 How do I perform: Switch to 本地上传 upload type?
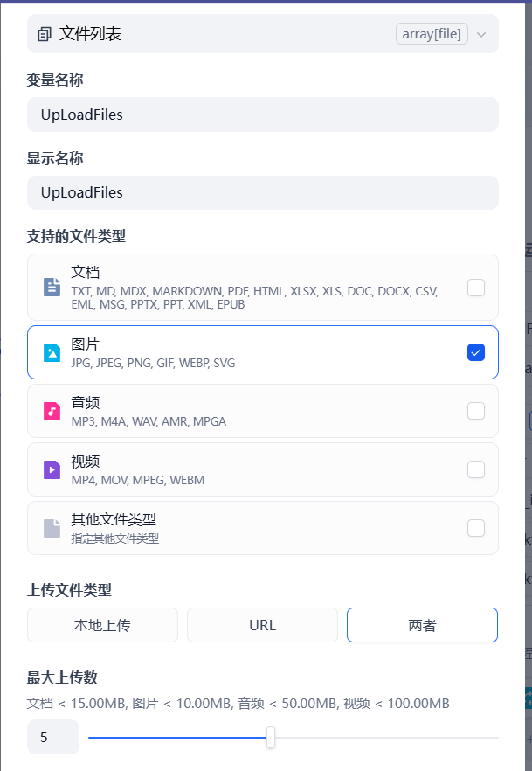(x=102, y=624)
